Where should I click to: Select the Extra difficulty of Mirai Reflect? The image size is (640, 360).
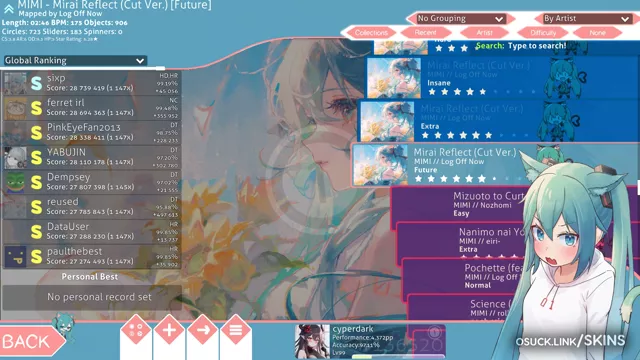[x=499, y=121]
